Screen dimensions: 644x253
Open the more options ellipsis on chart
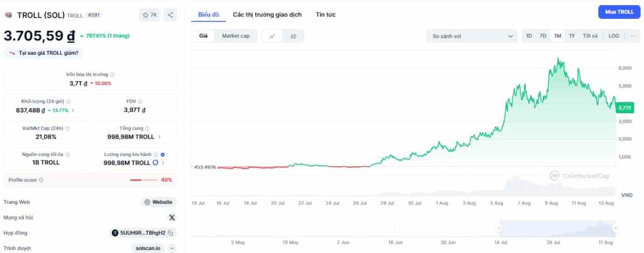tap(633, 36)
